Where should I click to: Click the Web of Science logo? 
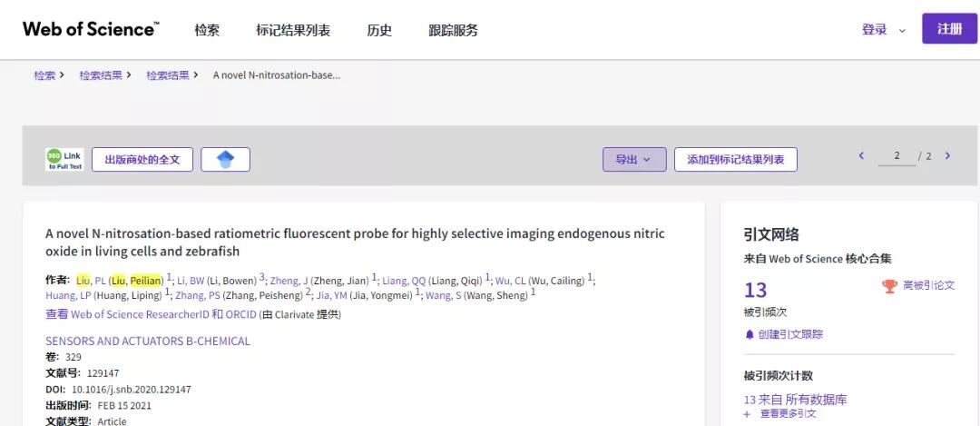pos(91,29)
